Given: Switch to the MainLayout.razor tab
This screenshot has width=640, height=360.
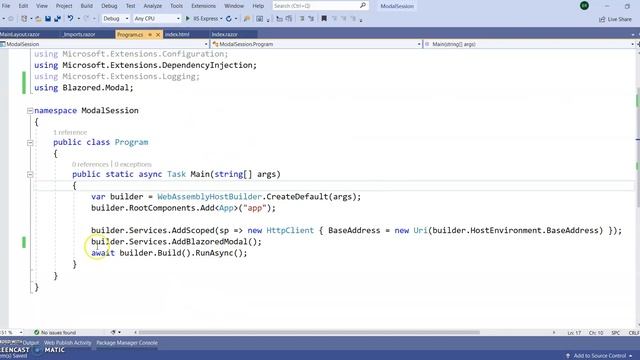Looking at the screenshot, I should [x=20, y=35].
